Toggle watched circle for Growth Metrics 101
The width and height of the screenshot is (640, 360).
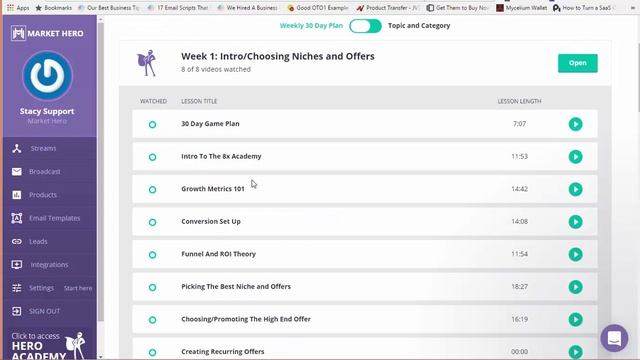(152, 190)
